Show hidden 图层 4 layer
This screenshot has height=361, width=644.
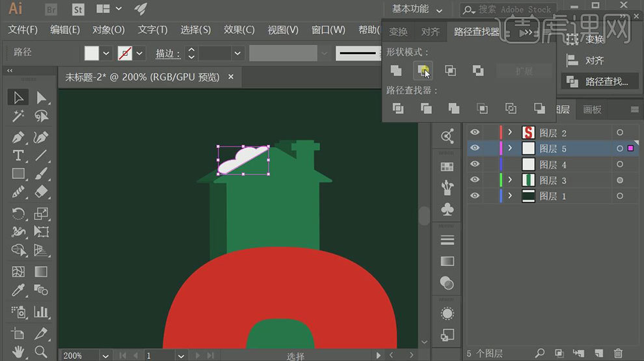click(x=475, y=165)
